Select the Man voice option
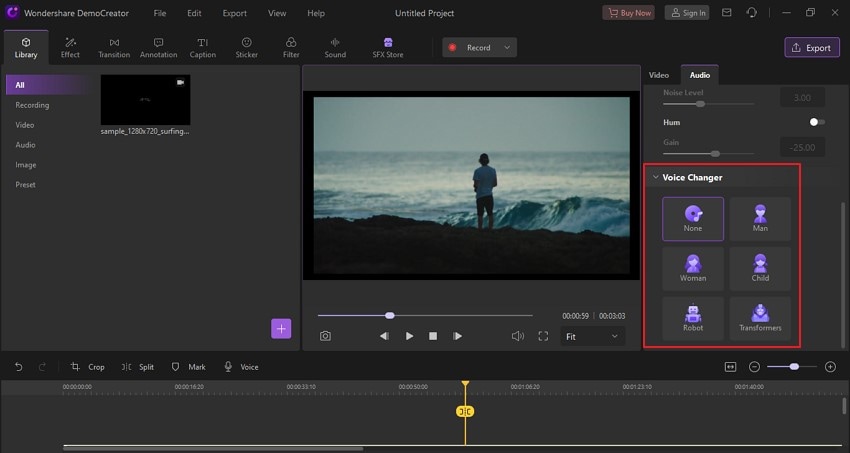Image resolution: width=850 pixels, height=453 pixels. tap(760, 218)
